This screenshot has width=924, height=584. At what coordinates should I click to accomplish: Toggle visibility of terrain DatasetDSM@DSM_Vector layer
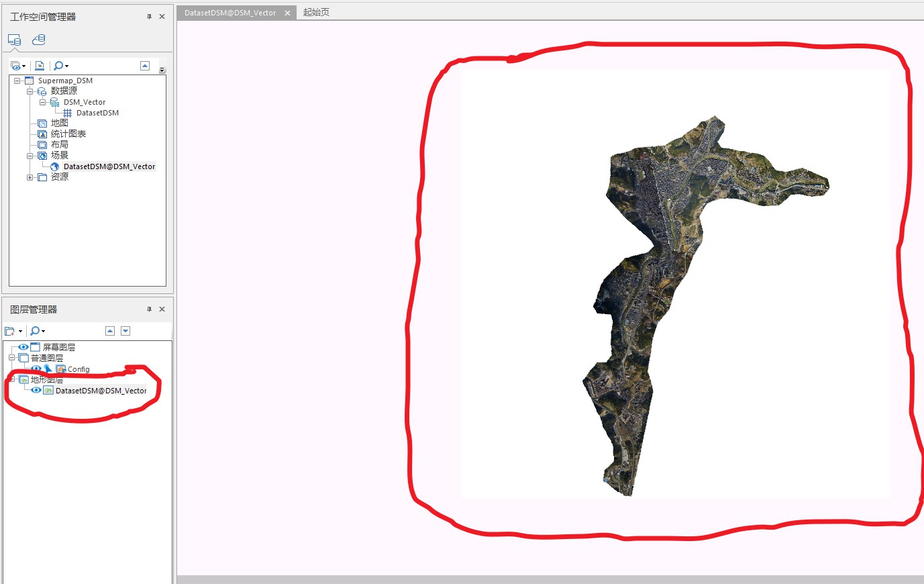36,390
